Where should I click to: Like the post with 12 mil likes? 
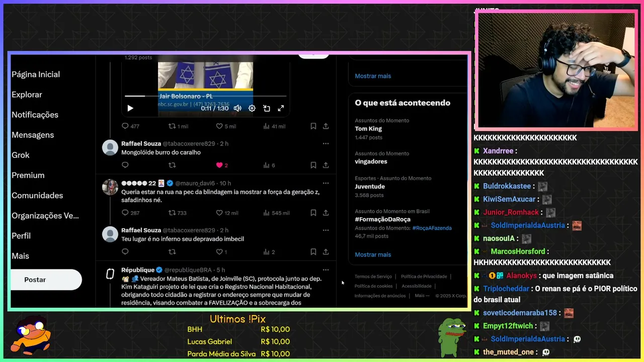227,213
